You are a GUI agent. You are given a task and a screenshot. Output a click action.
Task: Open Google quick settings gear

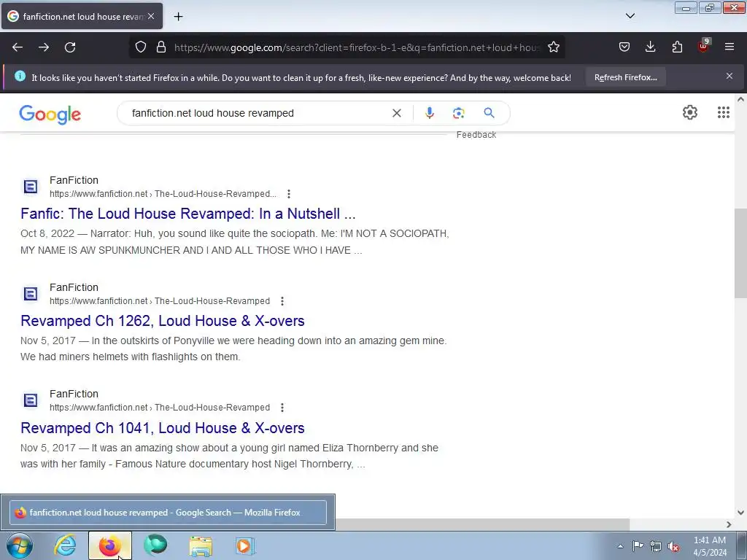click(x=690, y=112)
